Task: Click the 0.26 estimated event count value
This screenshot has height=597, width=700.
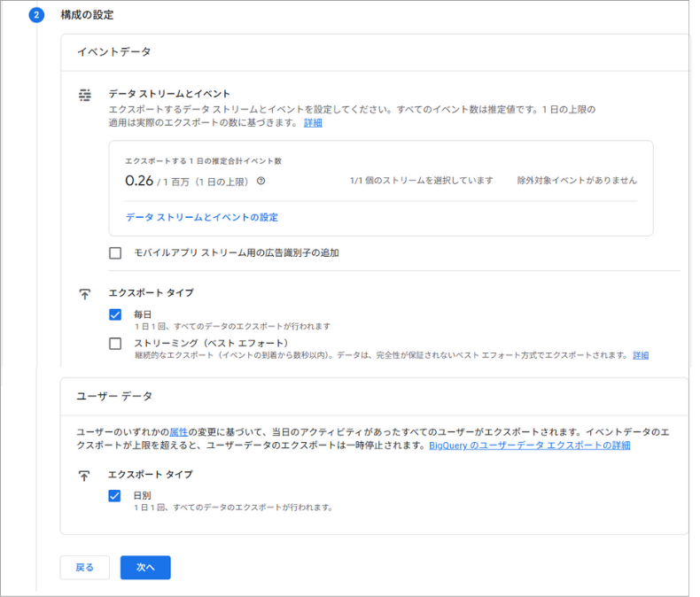Action: pyautogui.click(x=139, y=180)
